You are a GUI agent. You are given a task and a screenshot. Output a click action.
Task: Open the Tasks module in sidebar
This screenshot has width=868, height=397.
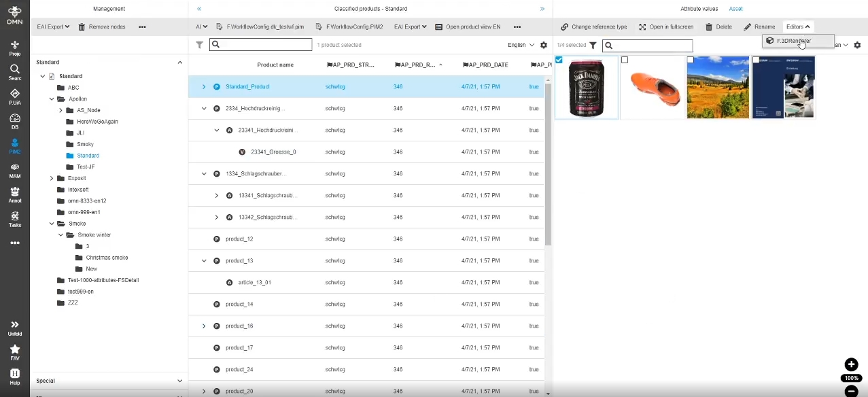pos(14,219)
